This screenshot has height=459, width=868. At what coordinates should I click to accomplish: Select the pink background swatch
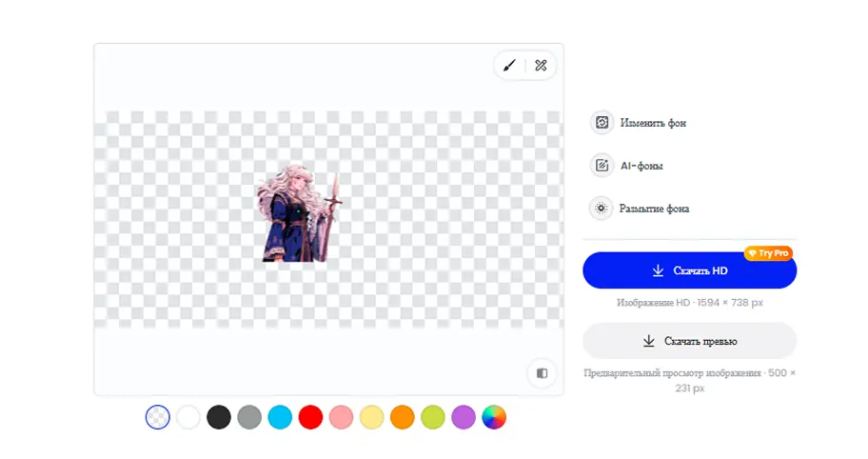(x=341, y=417)
